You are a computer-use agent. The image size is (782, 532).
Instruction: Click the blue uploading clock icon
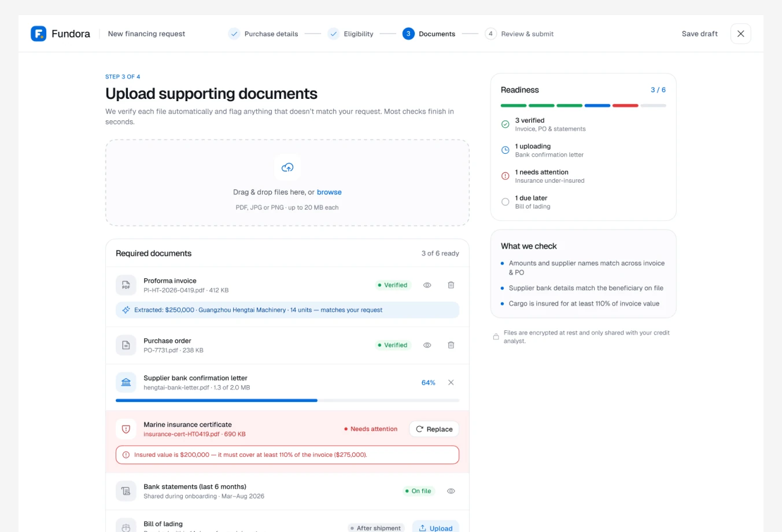506,150
